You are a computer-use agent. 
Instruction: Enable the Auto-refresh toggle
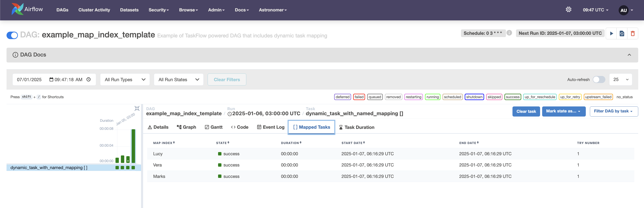pos(599,79)
